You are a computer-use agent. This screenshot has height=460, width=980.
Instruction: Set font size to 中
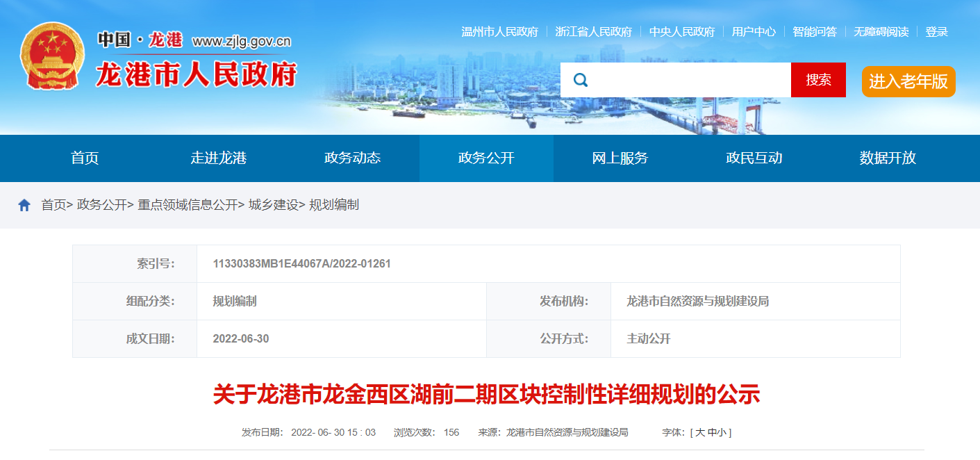[x=711, y=432]
